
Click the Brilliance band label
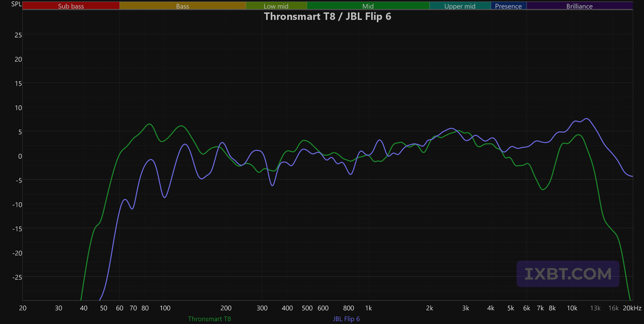click(579, 6)
